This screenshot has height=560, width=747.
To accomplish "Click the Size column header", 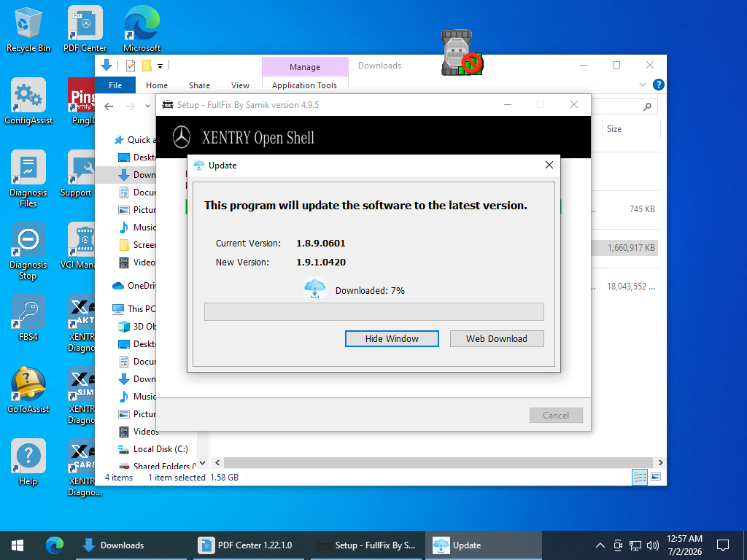I will tap(614, 128).
